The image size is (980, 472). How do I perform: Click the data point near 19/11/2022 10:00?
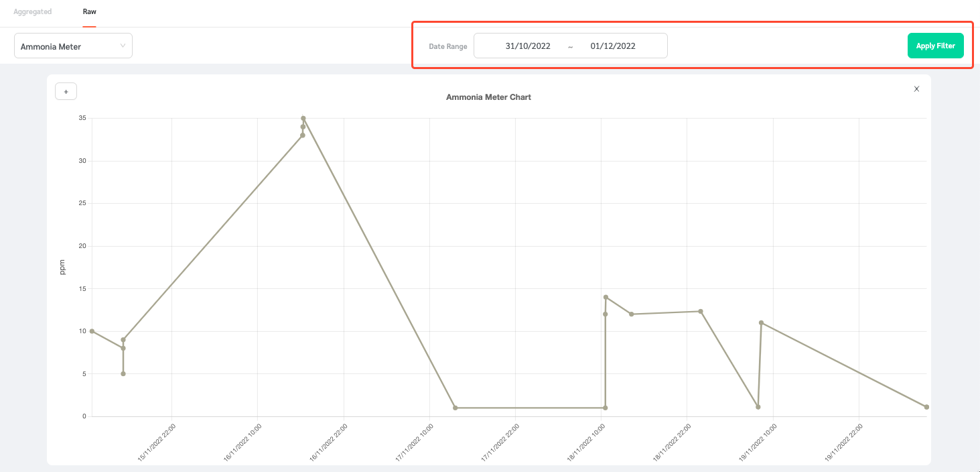point(760,322)
